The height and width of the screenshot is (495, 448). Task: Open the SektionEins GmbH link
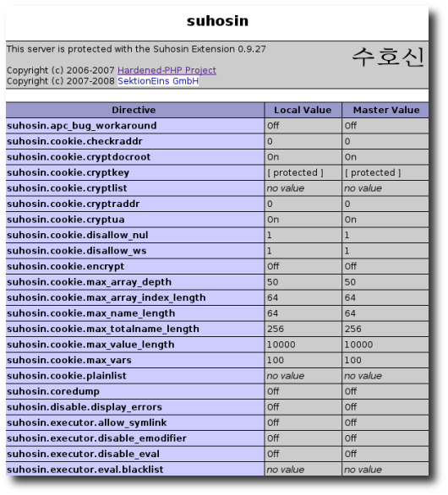pyautogui.click(x=158, y=81)
